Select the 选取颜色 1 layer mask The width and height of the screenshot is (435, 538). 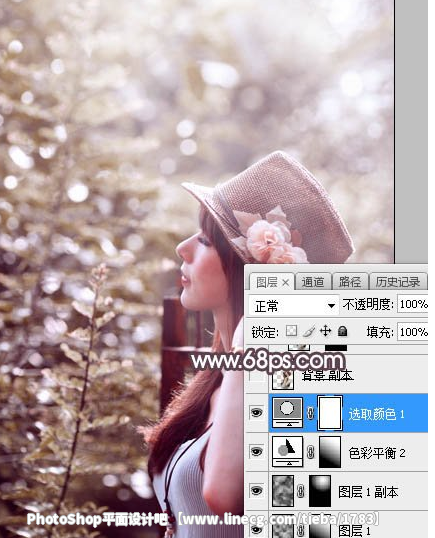coord(330,413)
